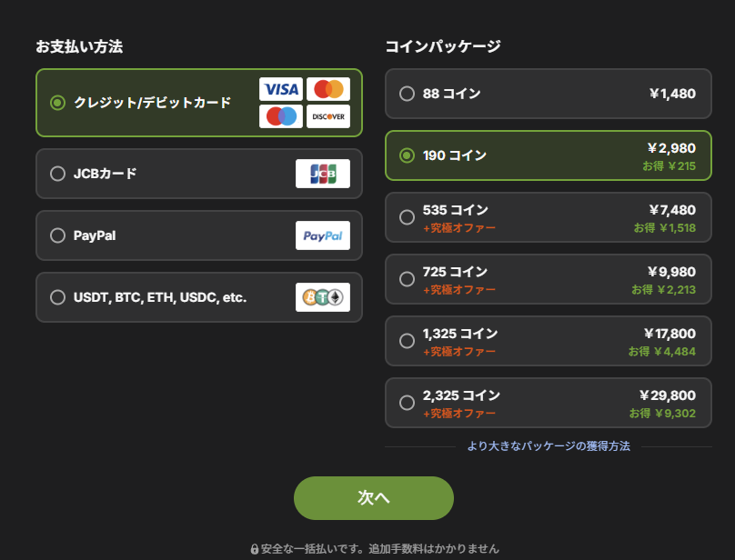
Task: Select the PayPal payment radio button
Action: click(57, 235)
